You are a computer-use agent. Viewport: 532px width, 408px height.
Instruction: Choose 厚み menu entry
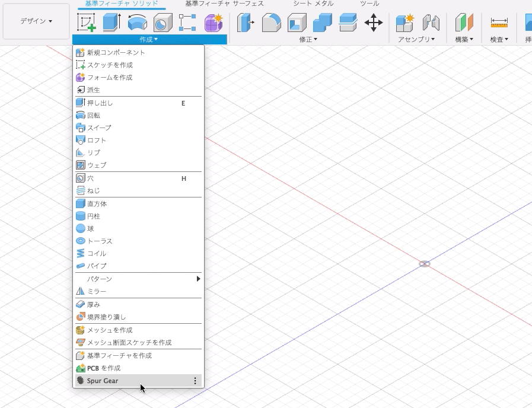tap(138, 305)
